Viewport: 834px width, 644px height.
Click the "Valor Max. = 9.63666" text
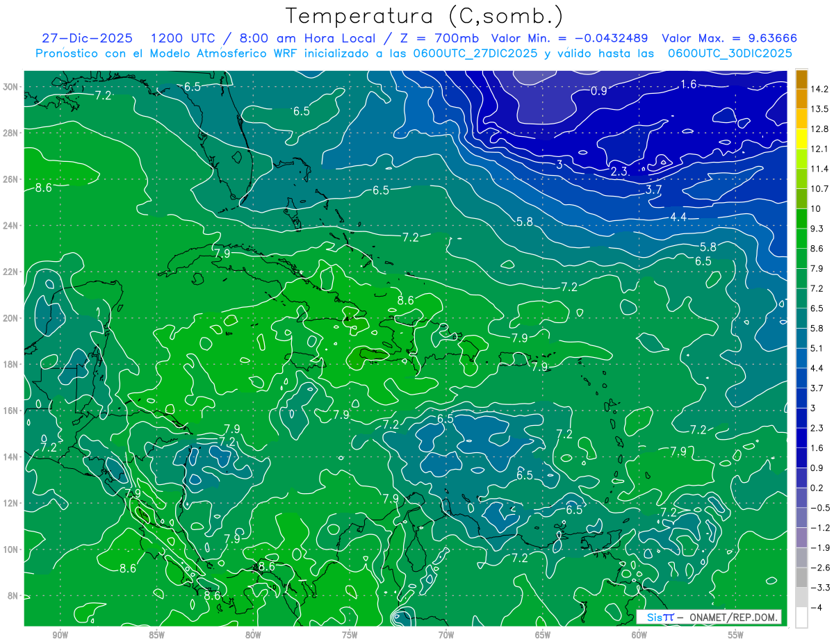pyautogui.click(x=729, y=38)
